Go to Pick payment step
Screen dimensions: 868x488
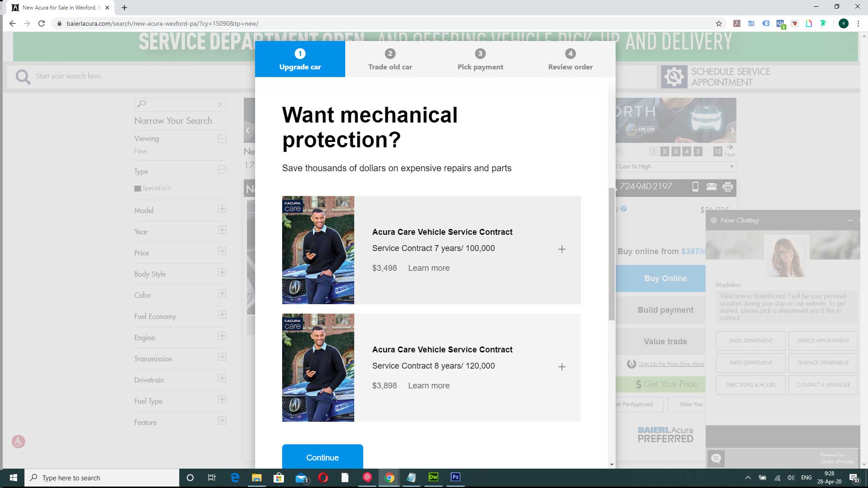(x=480, y=59)
